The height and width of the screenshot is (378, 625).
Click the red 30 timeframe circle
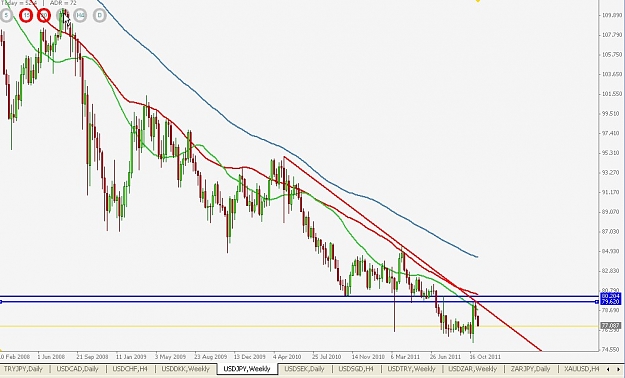tap(44, 16)
